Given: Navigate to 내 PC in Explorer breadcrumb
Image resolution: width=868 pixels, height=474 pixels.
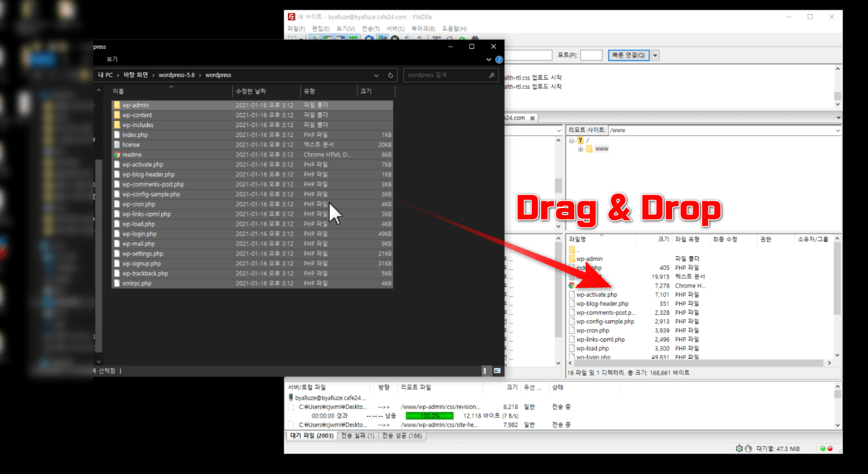Looking at the screenshot, I should [105, 75].
